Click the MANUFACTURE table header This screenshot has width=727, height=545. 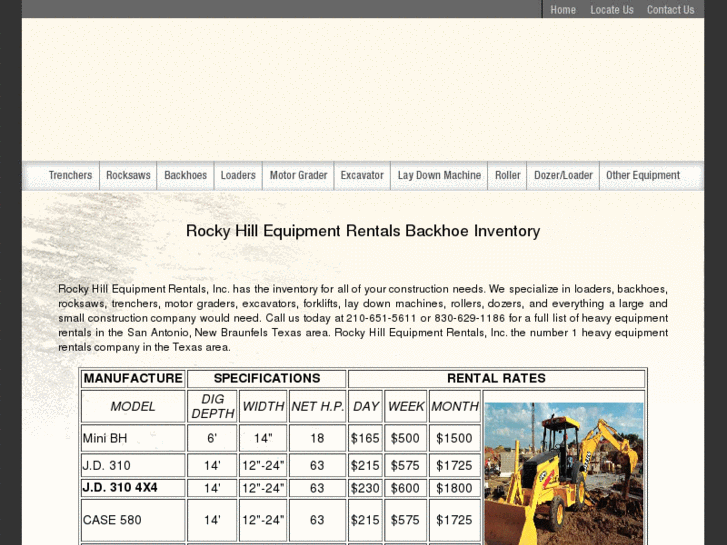[133, 378]
